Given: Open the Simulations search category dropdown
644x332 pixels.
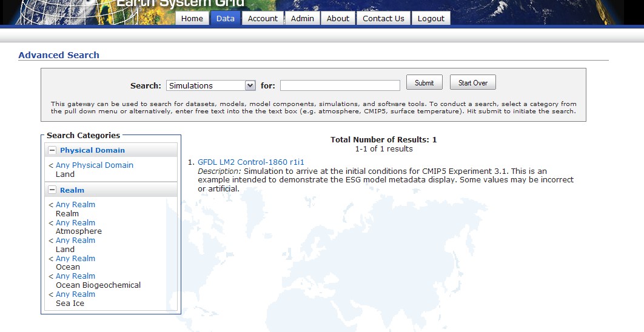Looking at the screenshot, I should 211,85.
